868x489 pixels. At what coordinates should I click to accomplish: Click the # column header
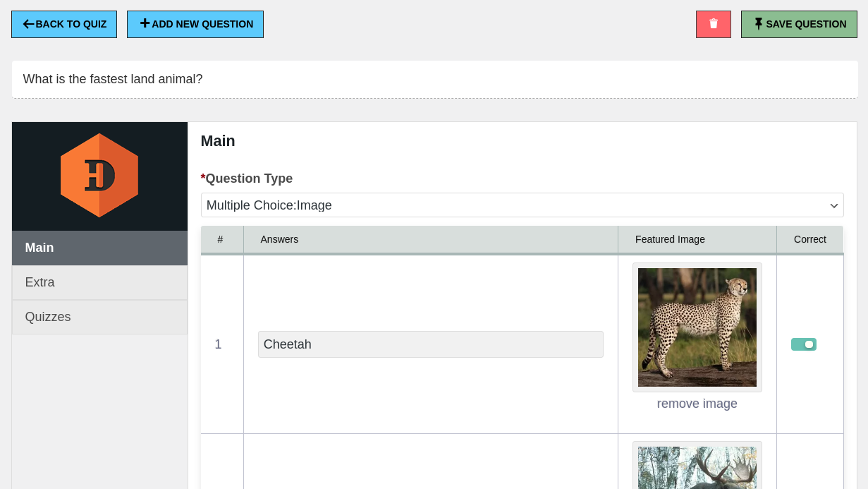[221, 239]
